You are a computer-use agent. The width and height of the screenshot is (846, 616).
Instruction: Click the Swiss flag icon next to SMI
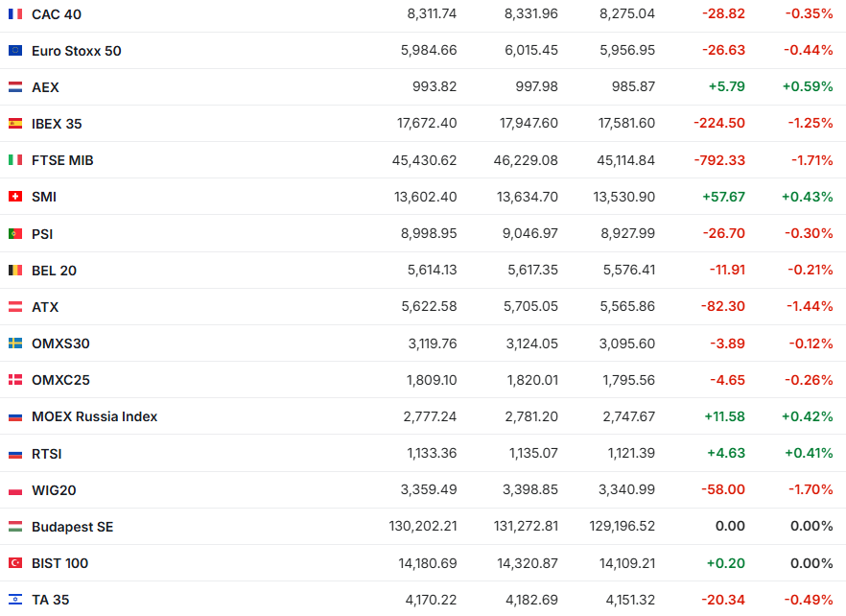(x=15, y=197)
